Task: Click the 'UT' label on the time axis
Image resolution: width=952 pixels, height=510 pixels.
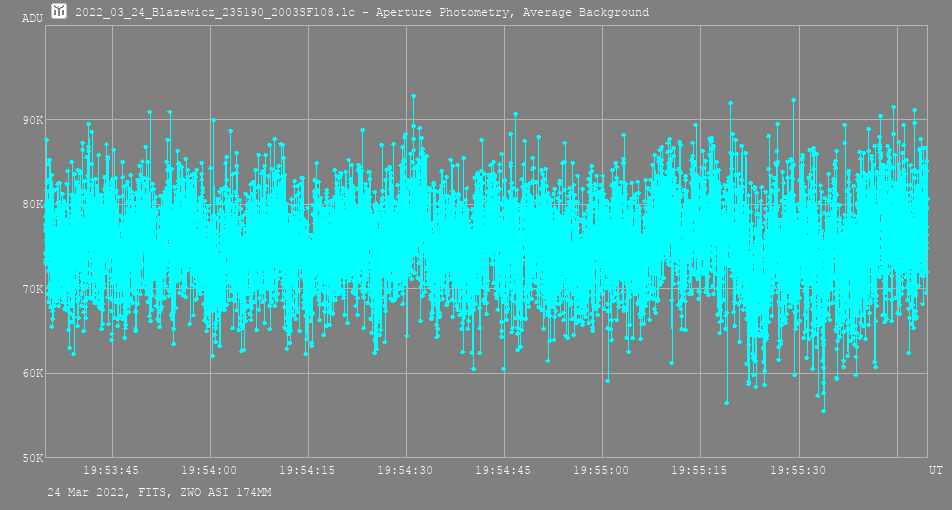Action: point(936,471)
